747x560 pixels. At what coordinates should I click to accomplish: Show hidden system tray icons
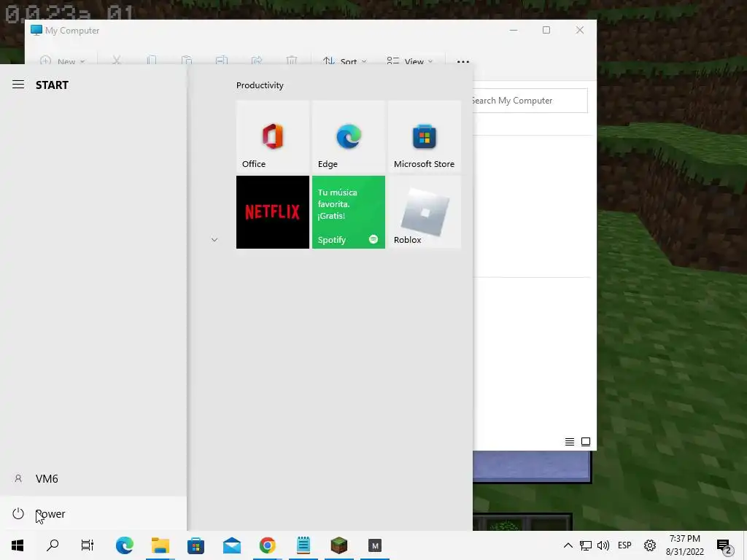click(568, 545)
